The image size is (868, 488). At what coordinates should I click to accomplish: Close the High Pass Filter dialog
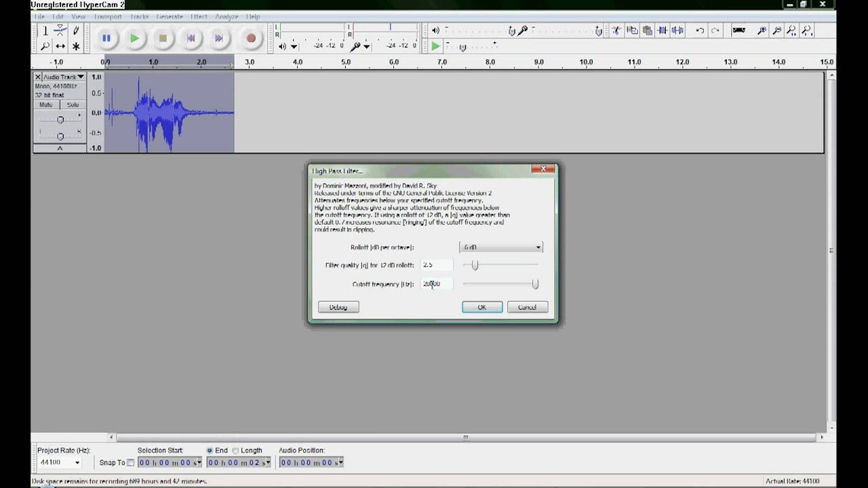(x=543, y=169)
